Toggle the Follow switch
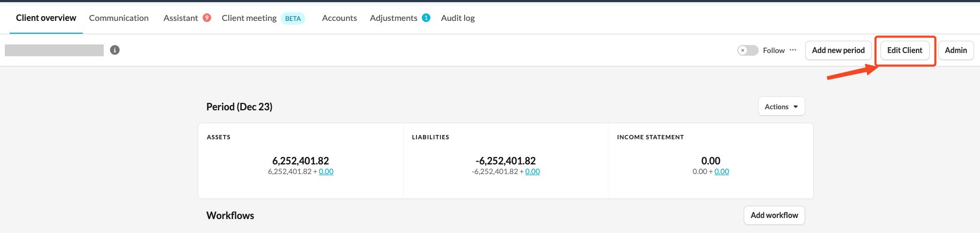980x233 pixels. click(x=747, y=50)
